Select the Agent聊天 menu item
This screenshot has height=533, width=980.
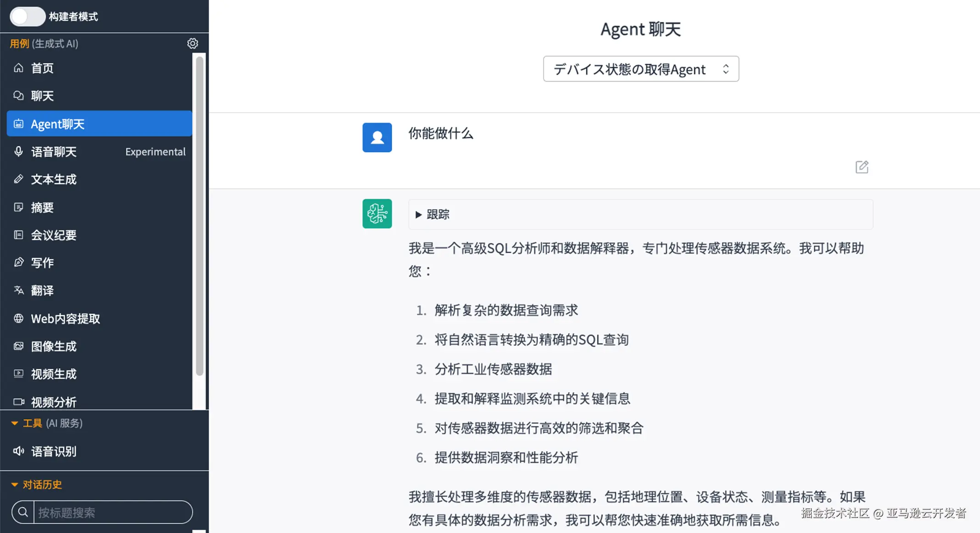pos(99,124)
